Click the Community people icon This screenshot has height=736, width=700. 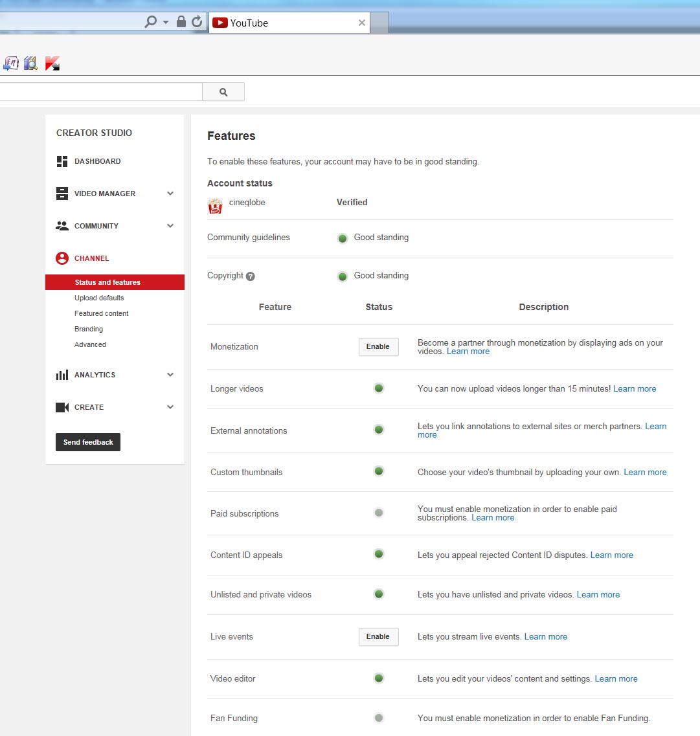[x=62, y=226]
